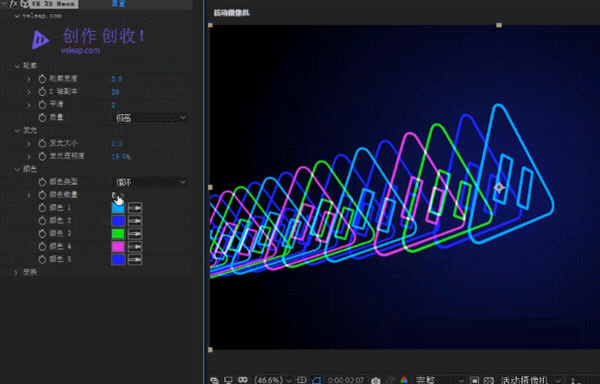Expand the Z 轴副本 property
This screenshot has height=384, width=600.
pos(29,92)
